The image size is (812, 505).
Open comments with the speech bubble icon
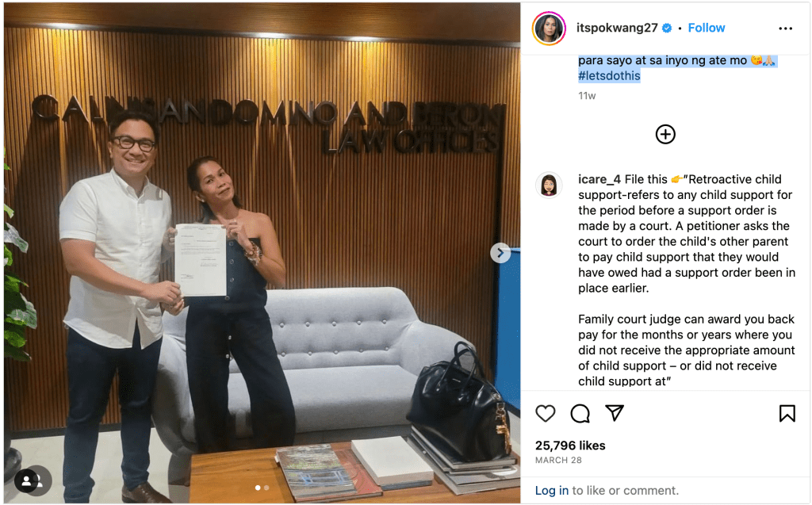pos(580,413)
